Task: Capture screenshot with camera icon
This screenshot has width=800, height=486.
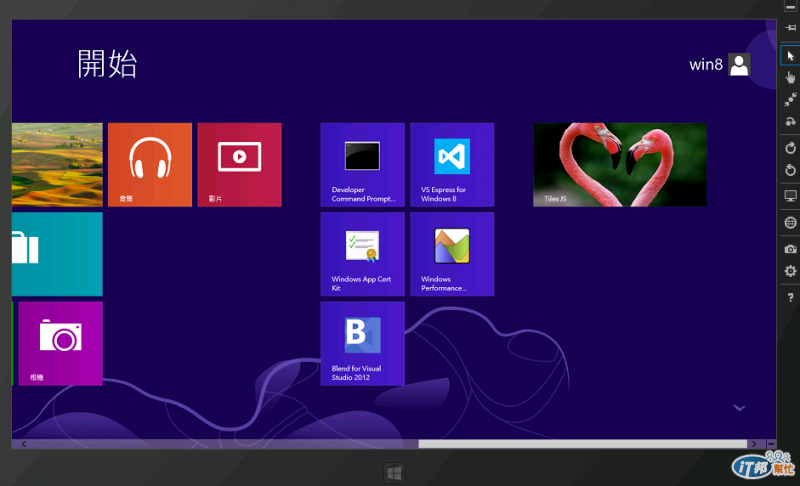Action: 790,249
